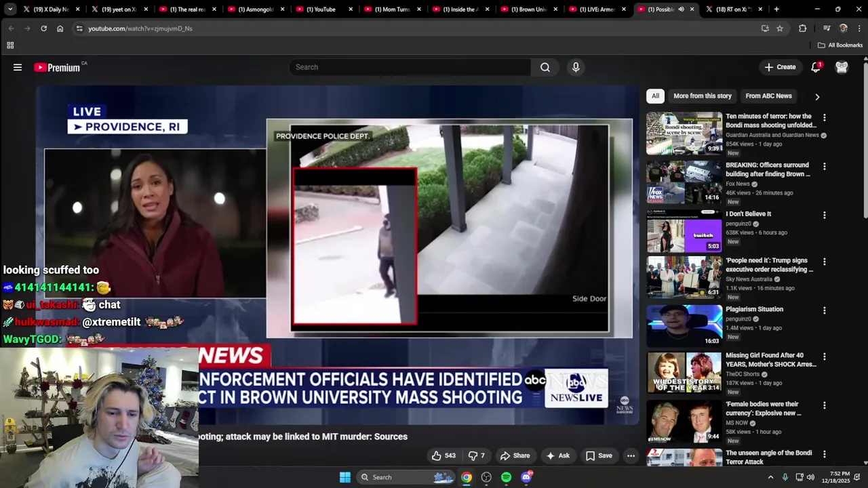Start voice search with microphone icon

[576, 67]
